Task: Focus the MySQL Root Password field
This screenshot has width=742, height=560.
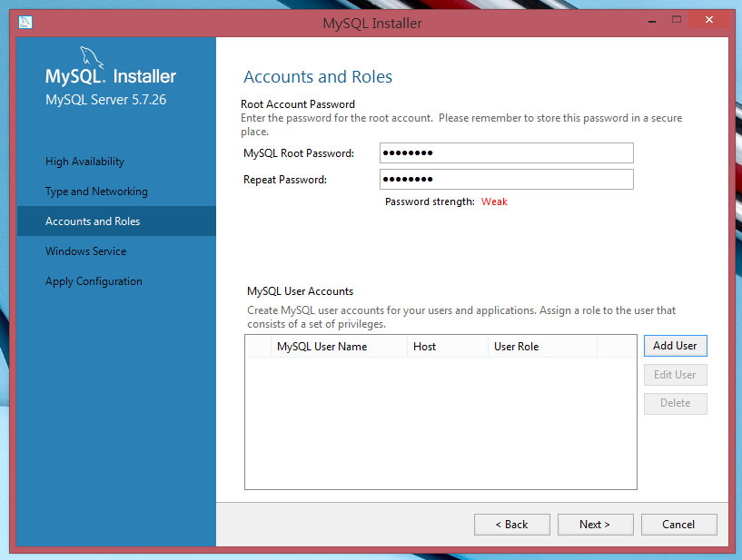Action: pyautogui.click(x=507, y=152)
